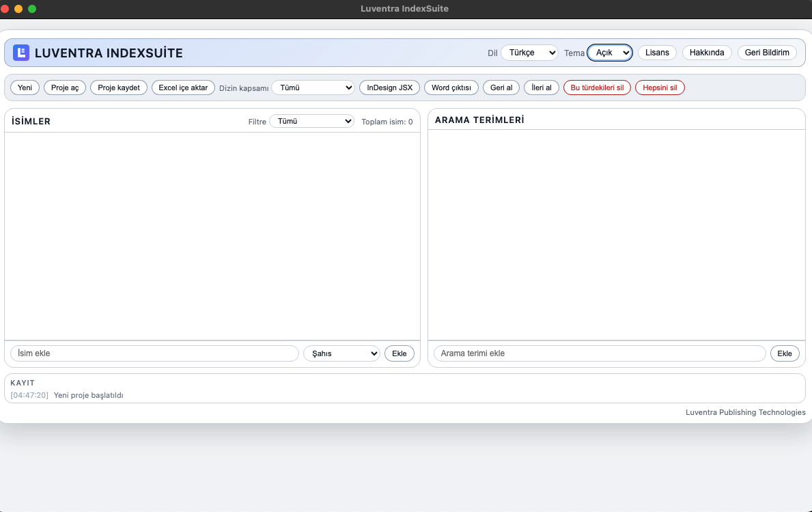Open the İsimler Filtre dropdown
The width and height of the screenshot is (812, 512).
(x=311, y=122)
